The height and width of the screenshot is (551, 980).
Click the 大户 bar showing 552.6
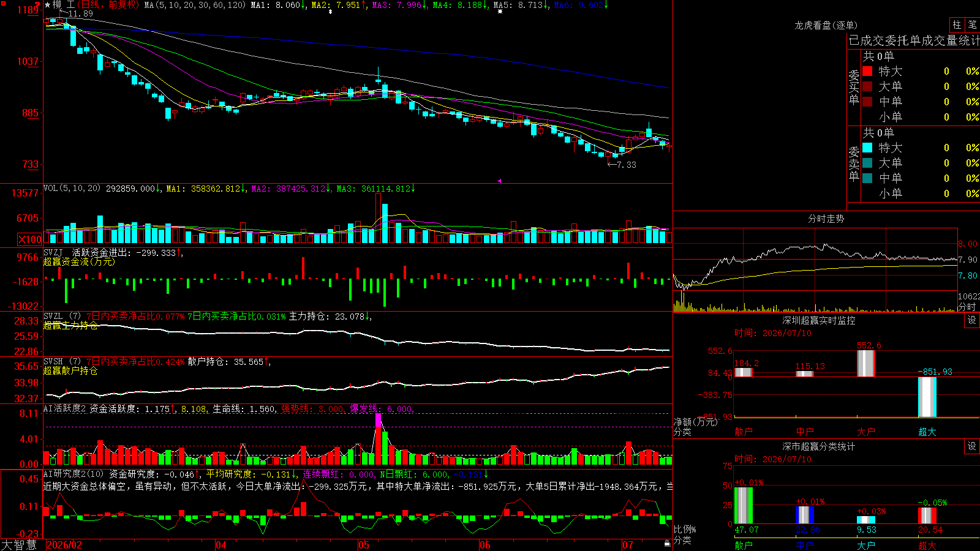866,363
